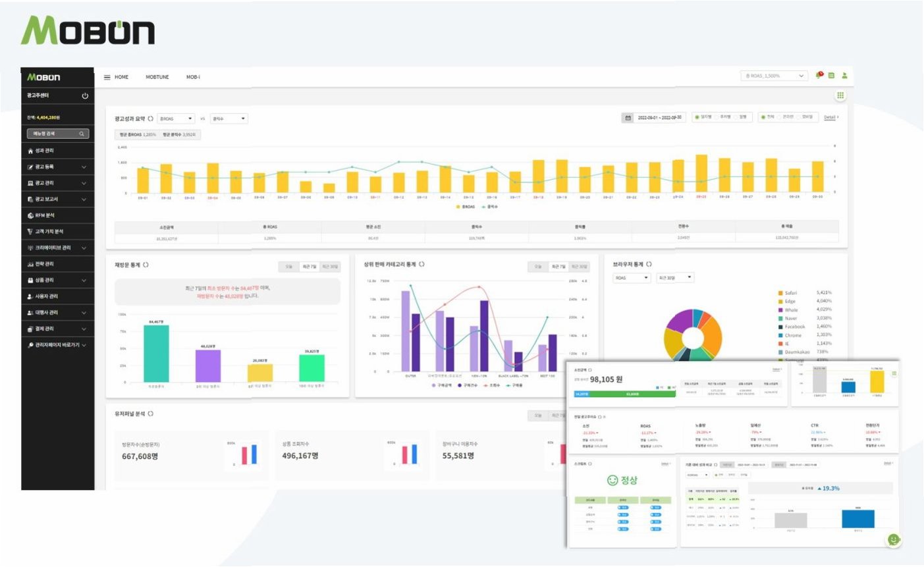Refresh the 유저퍼널 분석 panel
The width and height of the screenshot is (924, 567).
click(151, 414)
